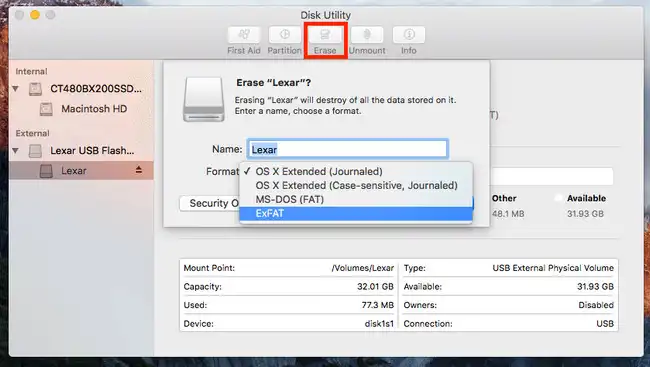This screenshot has height=367, width=650.
Task: Open the Info toolbar icon
Action: (409, 35)
